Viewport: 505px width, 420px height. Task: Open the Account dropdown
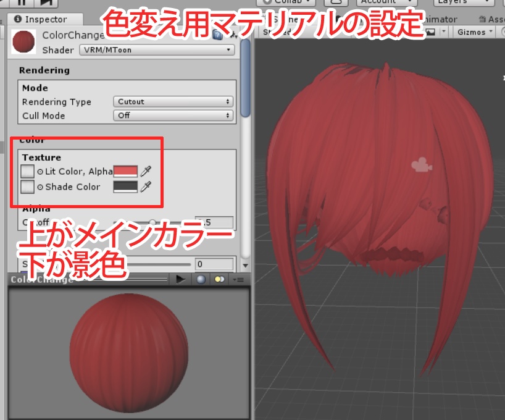[386, 2]
